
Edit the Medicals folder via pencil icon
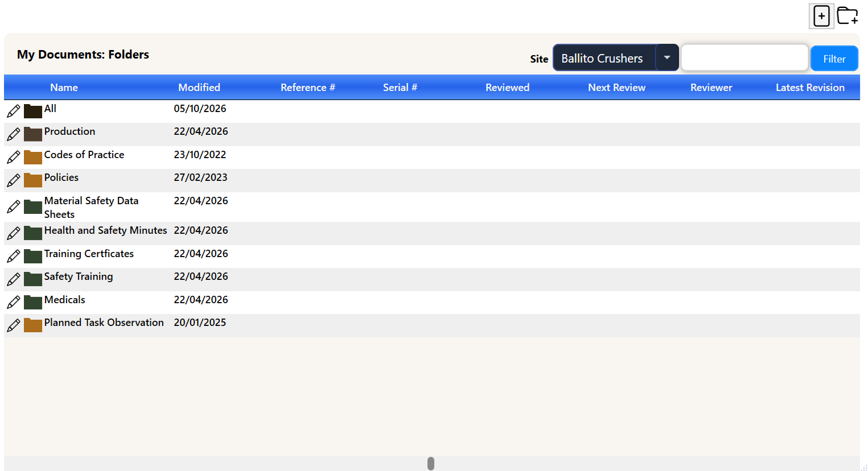pyautogui.click(x=14, y=302)
